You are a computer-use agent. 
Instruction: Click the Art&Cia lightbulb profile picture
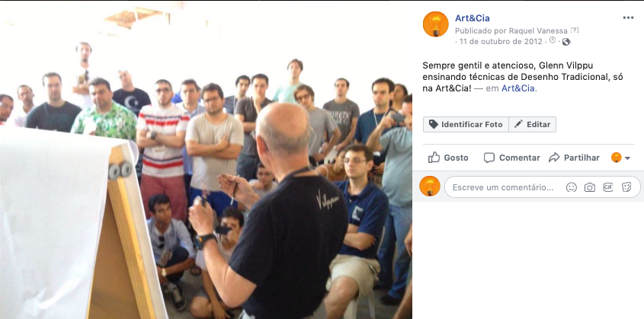436,24
